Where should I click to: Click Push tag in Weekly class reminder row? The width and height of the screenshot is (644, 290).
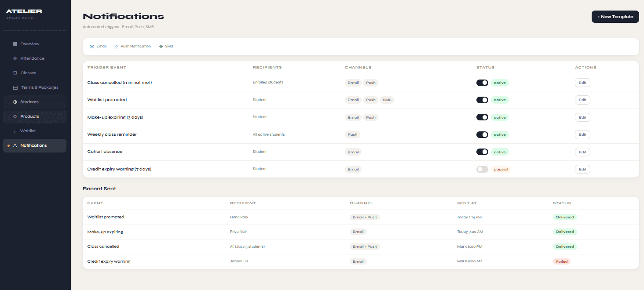pos(352,134)
